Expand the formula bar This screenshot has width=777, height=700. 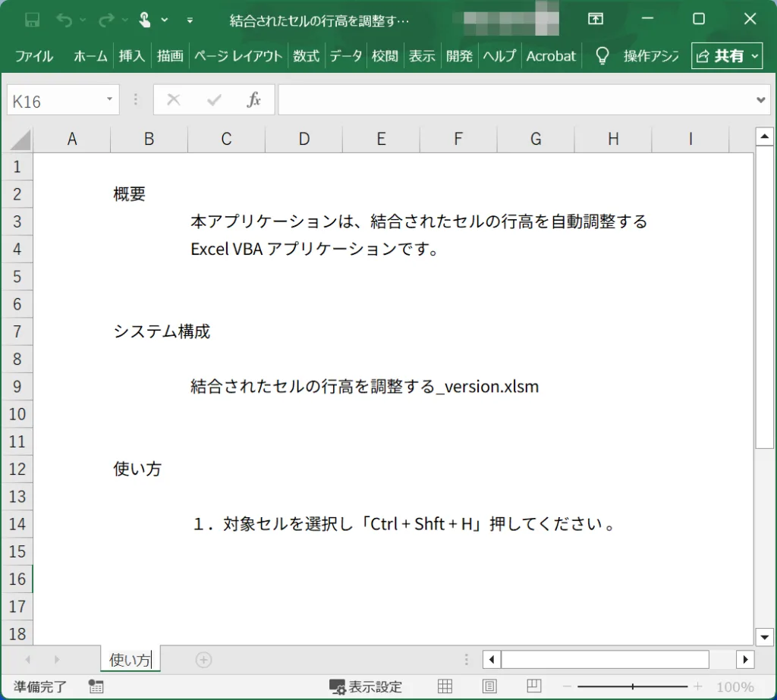tap(762, 100)
